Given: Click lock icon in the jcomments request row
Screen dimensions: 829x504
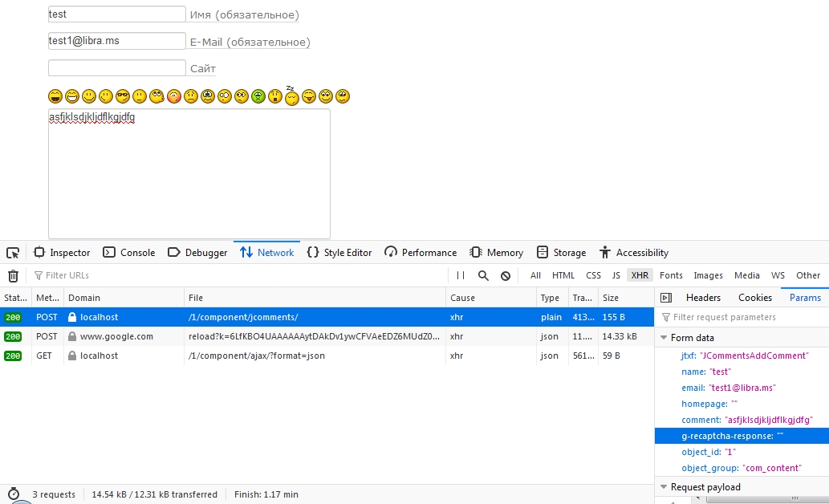Looking at the screenshot, I should pyautogui.click(x=72, y=317).
